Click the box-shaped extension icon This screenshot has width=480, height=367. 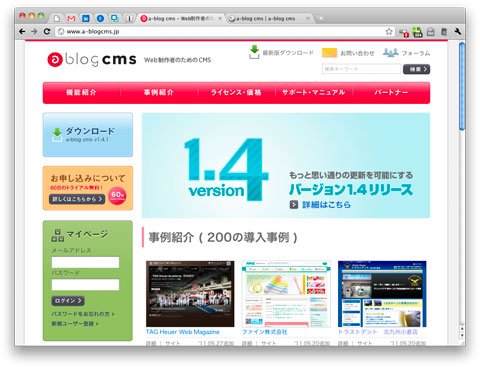pyautogui.click(x=431, y=32)
